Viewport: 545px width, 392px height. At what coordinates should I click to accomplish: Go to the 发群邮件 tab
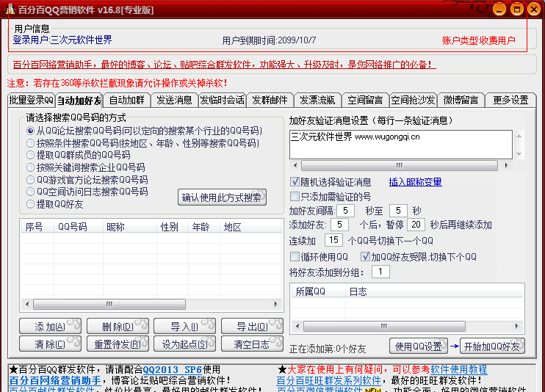tap(270, 100)
